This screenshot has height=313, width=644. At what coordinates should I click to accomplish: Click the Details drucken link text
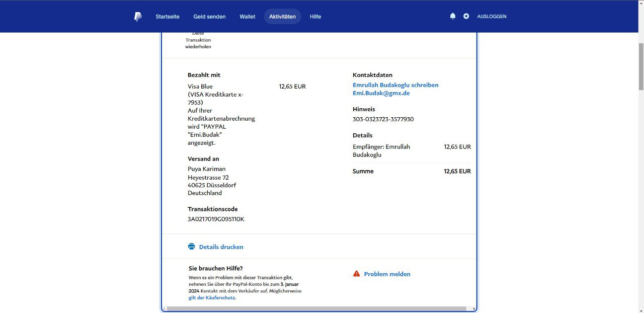pos(221,247)
